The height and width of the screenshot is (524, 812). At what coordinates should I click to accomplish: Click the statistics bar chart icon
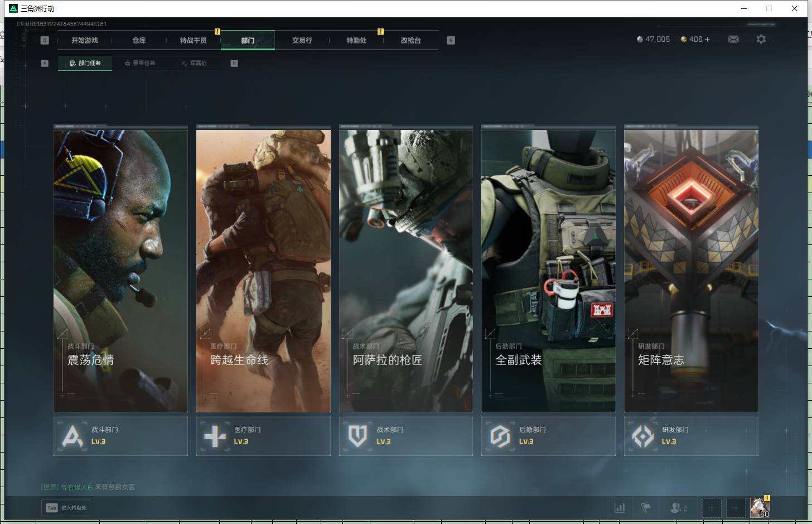tap(619, 508)
